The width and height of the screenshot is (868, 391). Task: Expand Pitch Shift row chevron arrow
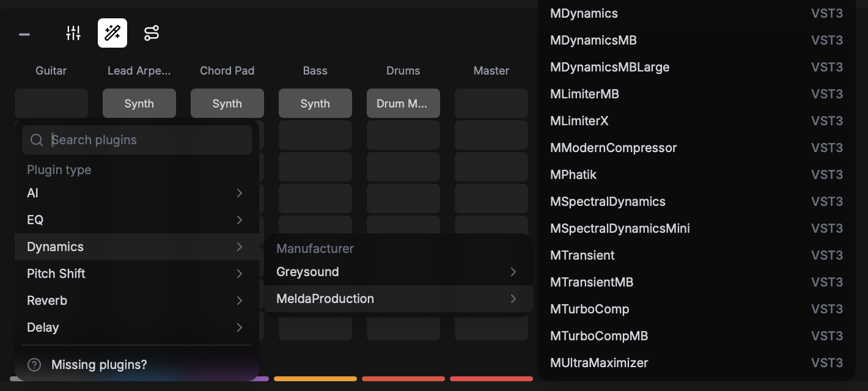[x=240, y=274]
